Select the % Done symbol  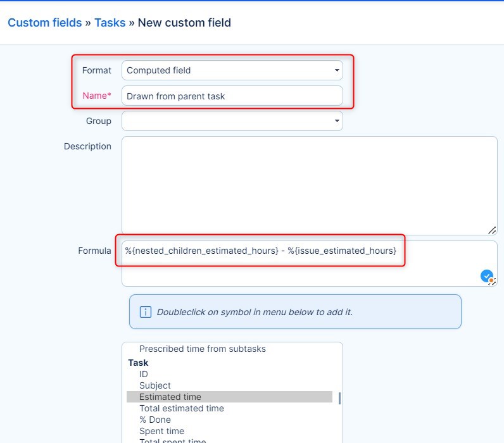point(155,420)
